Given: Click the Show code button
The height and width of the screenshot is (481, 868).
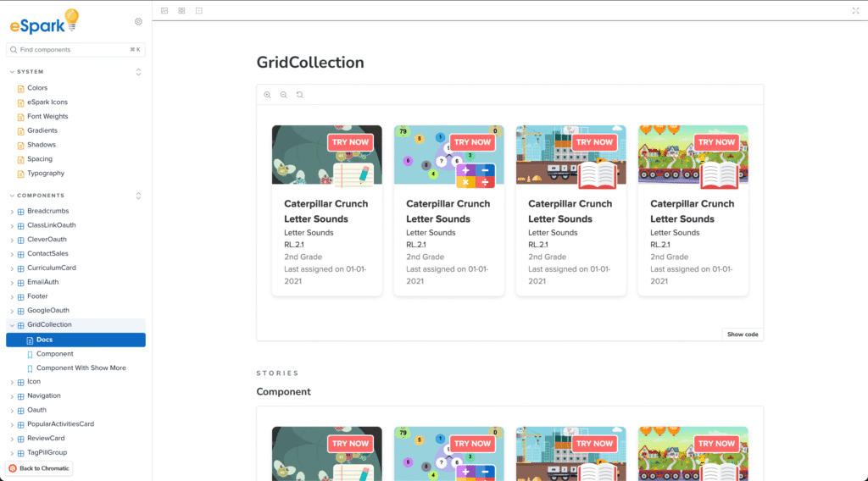Looking at the screenshot, I should pos(743,334).
